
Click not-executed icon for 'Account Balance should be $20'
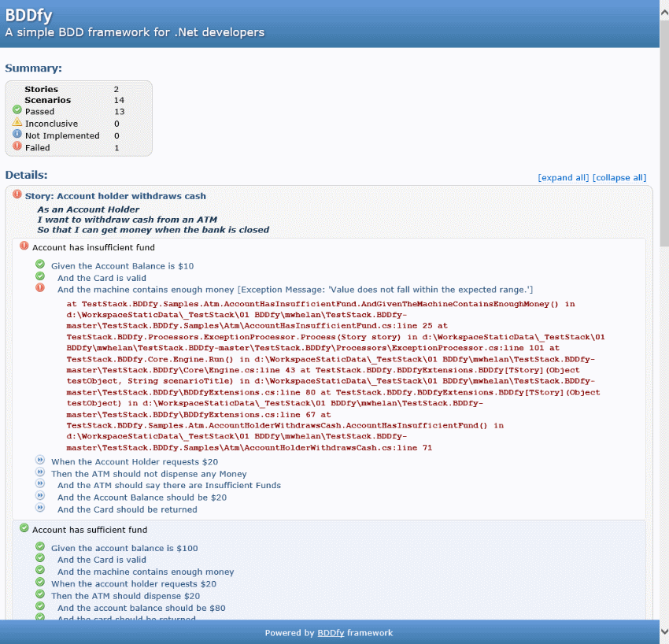tap(40, 495)
